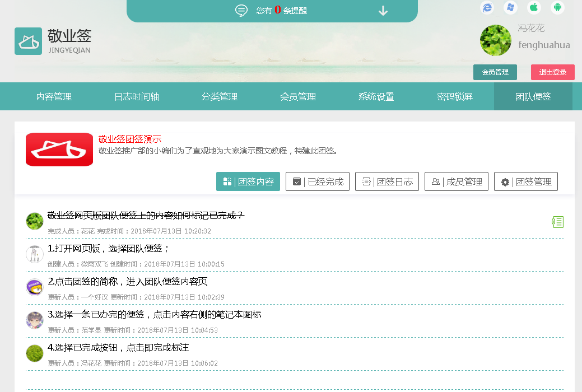Open the Android client download icon
582x392 pixels.
coord(557,7)
